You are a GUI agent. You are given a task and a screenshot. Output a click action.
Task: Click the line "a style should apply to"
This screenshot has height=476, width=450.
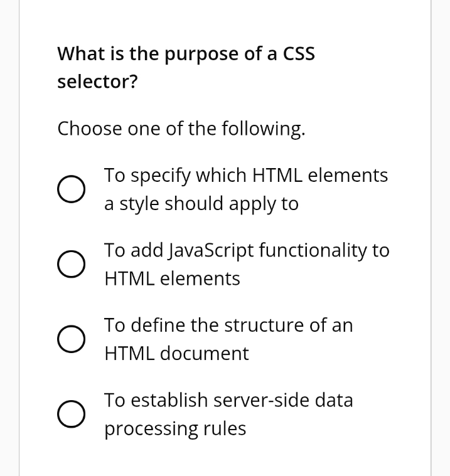tap(201, 204)
